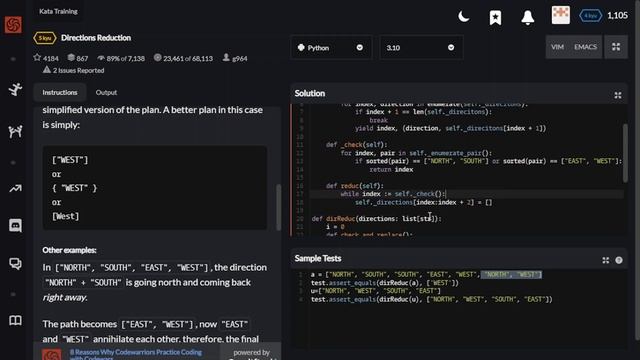Click the solution editor scrollbar
Screen dimensions: 640x360
pos(625,153)
